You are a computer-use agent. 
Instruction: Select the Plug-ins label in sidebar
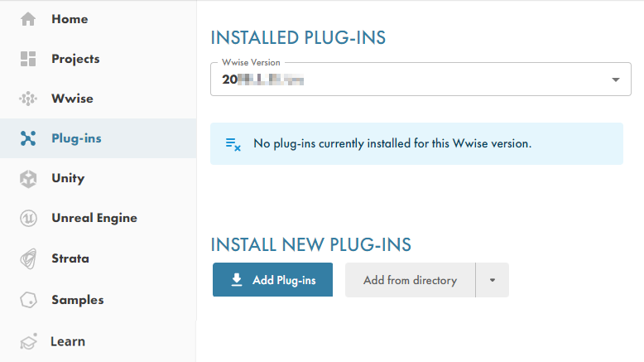pos(76,138)
